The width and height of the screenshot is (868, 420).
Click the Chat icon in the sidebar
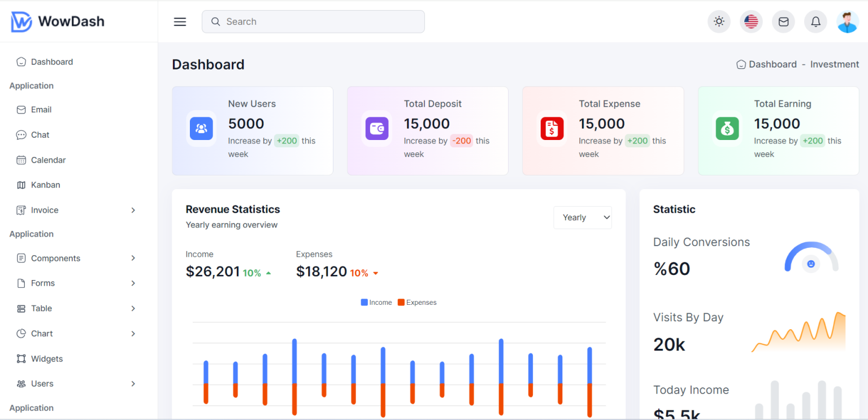pos(21,134)
